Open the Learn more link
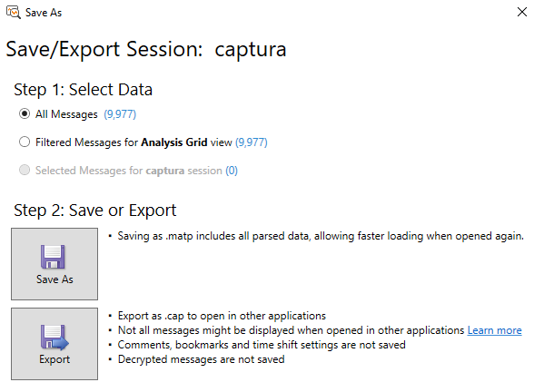Screen dimensions: 534x392 [x=494, y=330]
